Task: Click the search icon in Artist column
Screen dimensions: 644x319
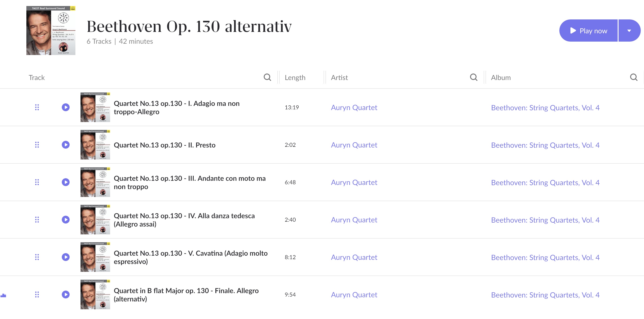Action: coord(474,77)
